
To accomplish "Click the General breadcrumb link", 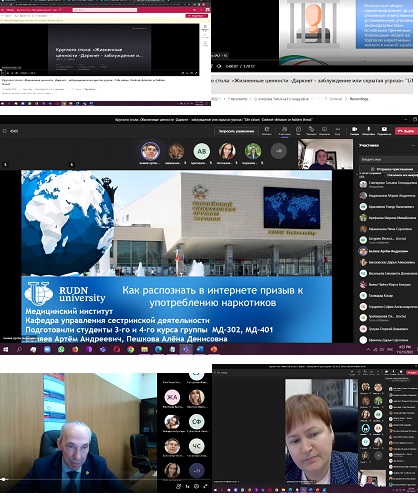I will (335, 99).
